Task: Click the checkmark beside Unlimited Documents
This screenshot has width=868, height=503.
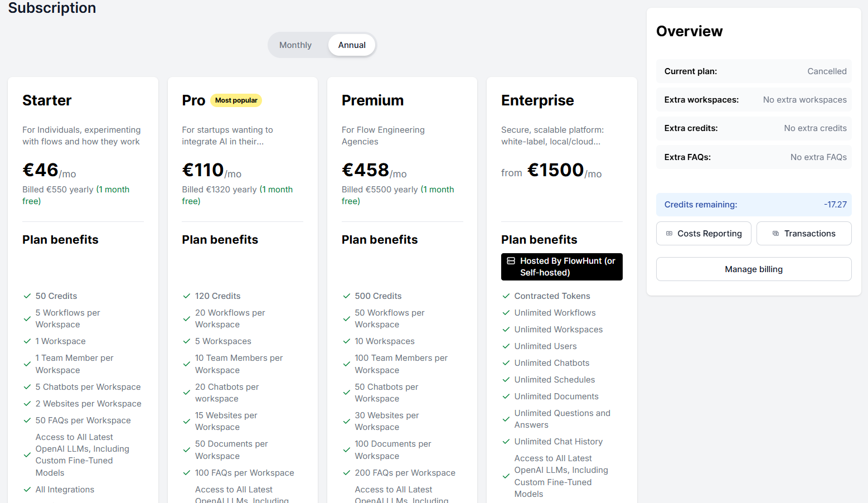Action: 506,396
